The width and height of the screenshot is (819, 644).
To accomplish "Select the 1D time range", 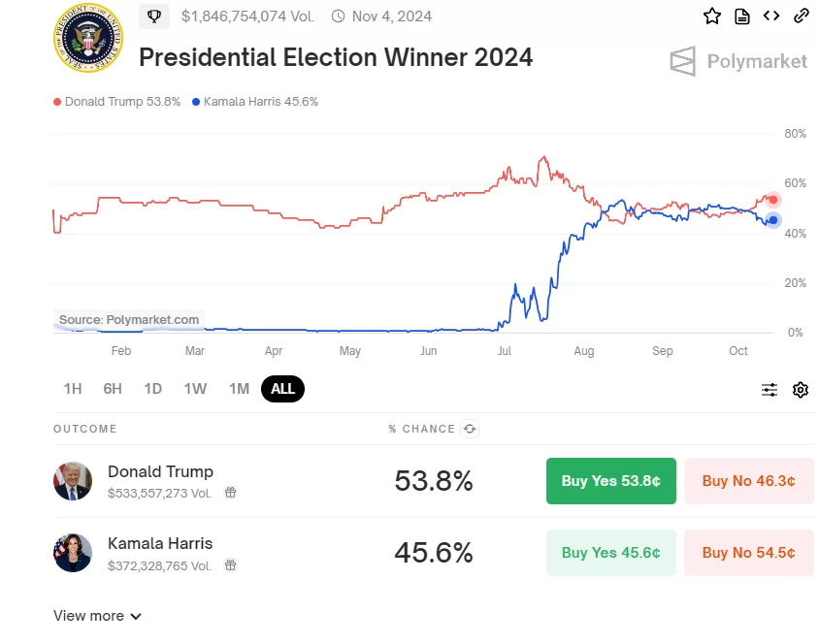I will tap(153, 389).
